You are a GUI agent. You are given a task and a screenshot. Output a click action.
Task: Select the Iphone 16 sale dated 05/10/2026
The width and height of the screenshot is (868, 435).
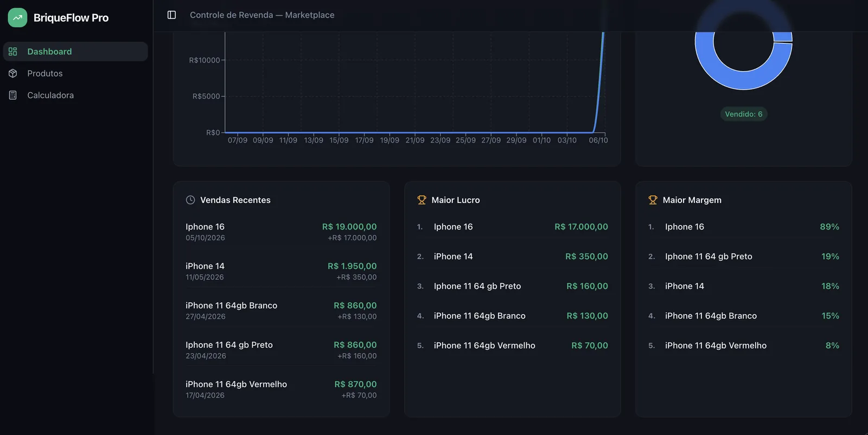[x=281, y=232]
